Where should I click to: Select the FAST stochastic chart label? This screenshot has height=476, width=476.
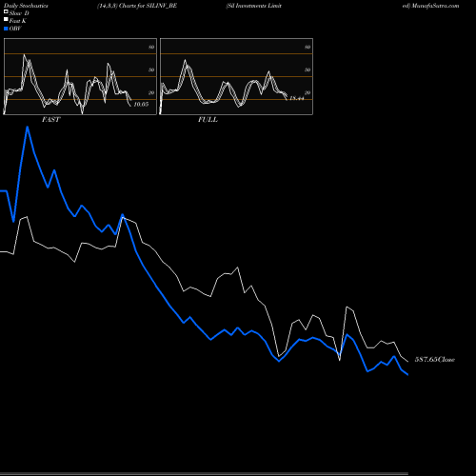[50, 120]
